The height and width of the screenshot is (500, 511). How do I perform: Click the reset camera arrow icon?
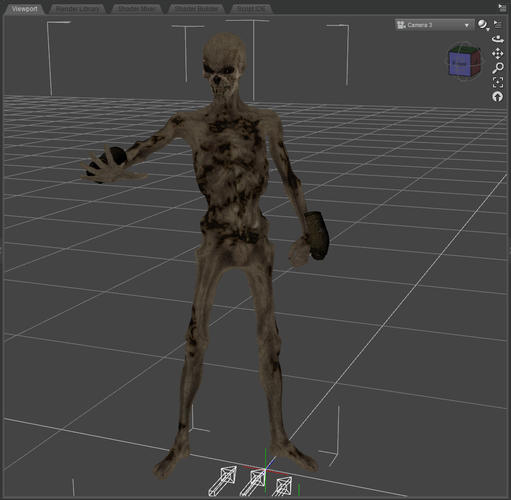click(x=497, y=97)
